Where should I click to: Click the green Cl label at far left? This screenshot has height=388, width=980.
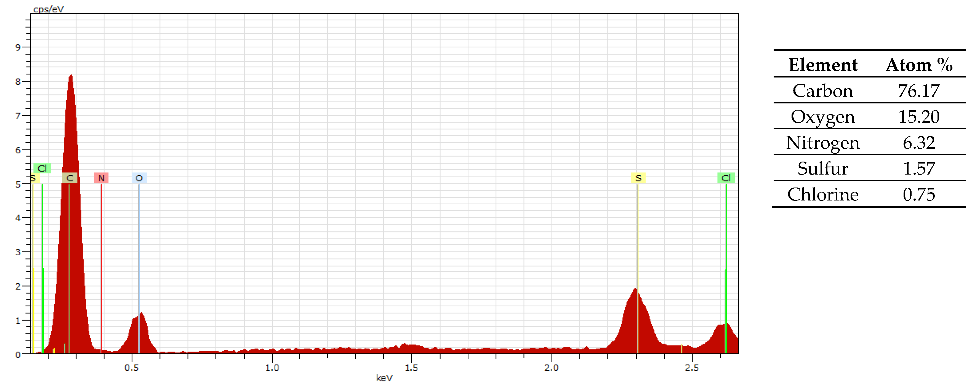coord(42,168)
